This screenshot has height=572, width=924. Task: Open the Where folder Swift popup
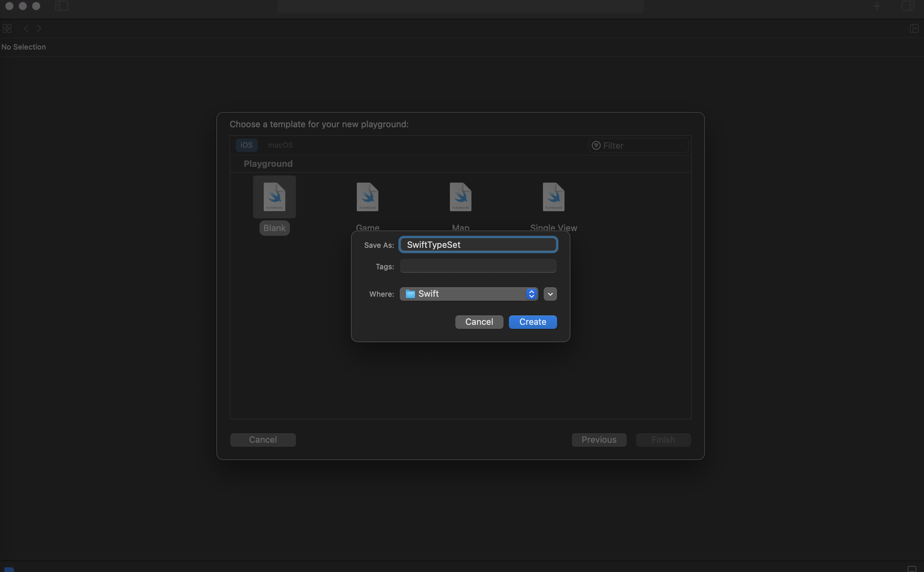(x=468, y=294)
